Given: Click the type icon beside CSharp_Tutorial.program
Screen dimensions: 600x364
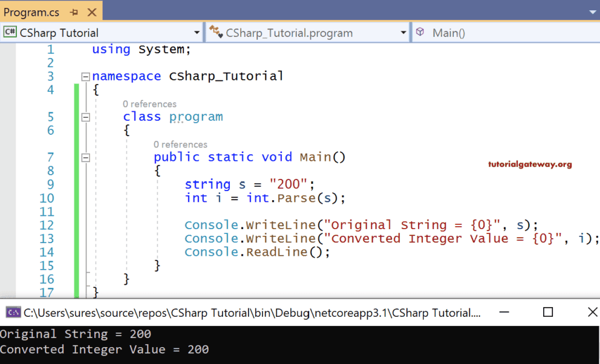Looking at the screenshot, I should click(216, 32).
